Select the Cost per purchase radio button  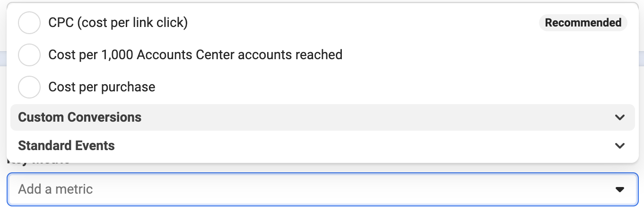click(29, 87)
